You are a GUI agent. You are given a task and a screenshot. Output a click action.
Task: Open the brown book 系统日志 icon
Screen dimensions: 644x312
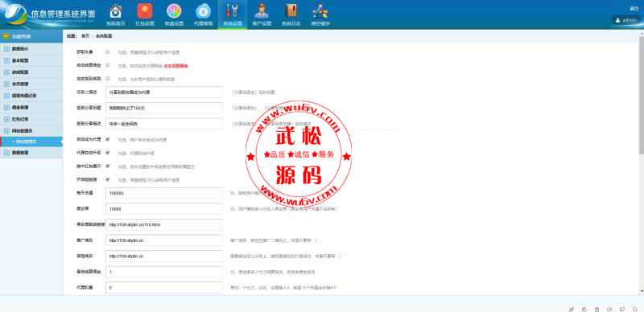pos(291,14)
